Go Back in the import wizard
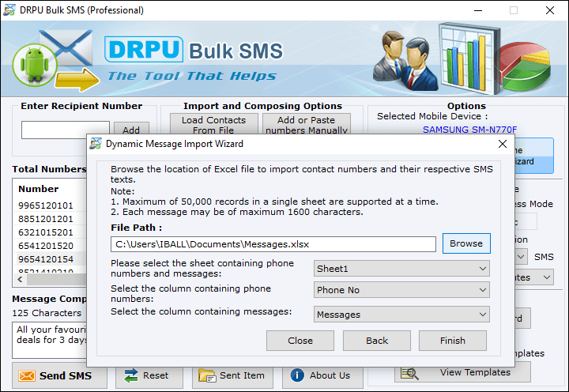569x392 pixels. [377, 341]
